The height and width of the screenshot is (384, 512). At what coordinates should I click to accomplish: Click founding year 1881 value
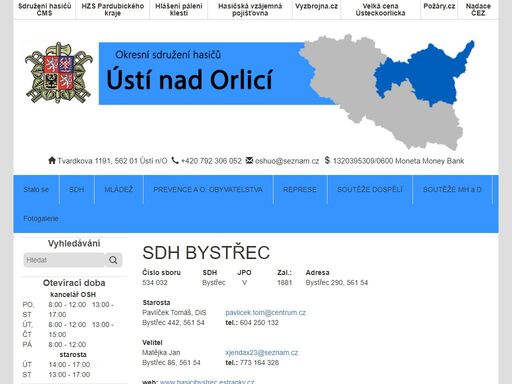tap(284, 283)
